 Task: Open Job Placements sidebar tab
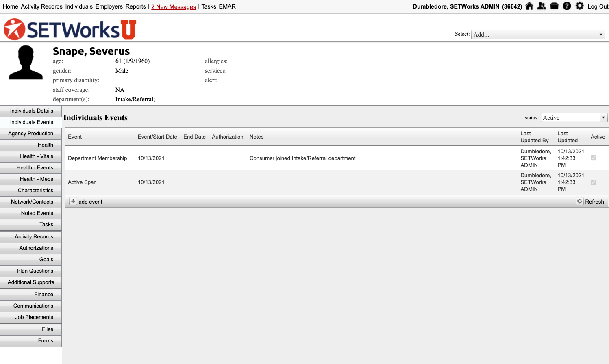click(x=31, y=317)
